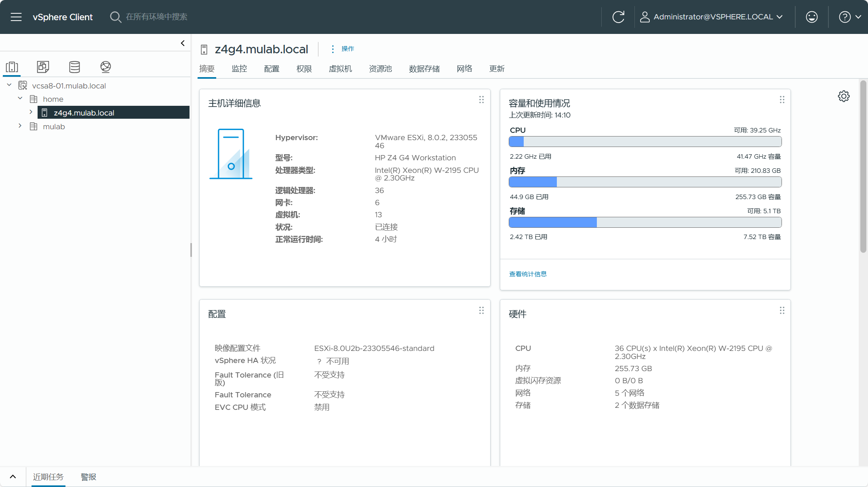Image resolution: width=868 pixels, height=487 pixels.
Task: Open the Administrator@VSPHERE.LOCAL user dropdown
Action: [x=712, y=17]
